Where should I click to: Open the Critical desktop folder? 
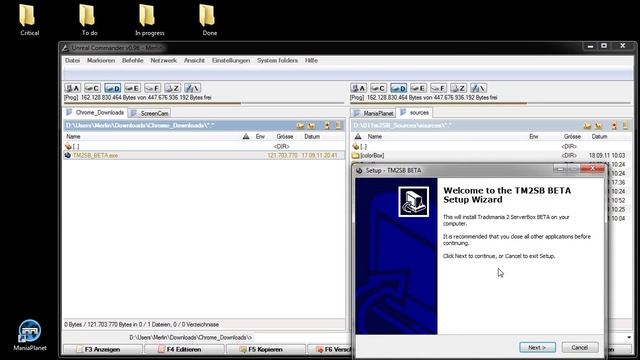click(29, 20)
